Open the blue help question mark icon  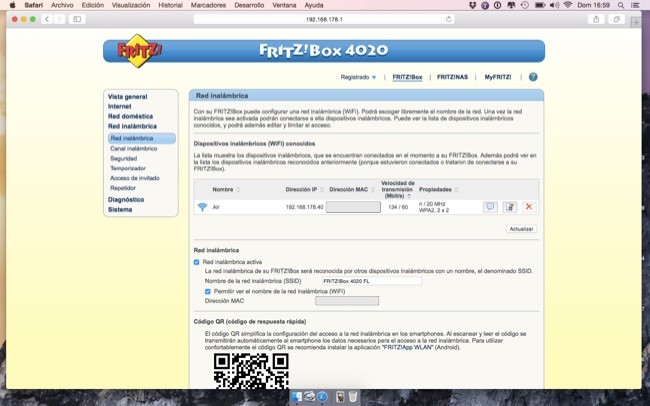click(533, 77)
